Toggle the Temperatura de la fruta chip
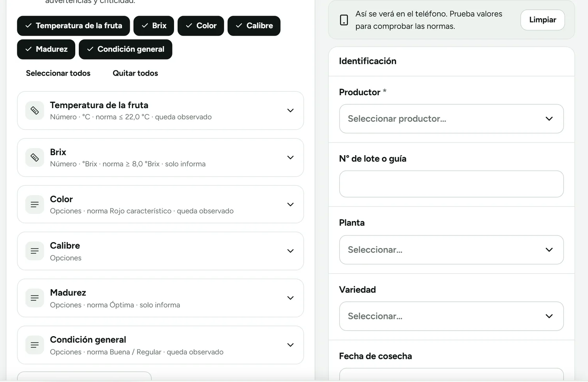588x382 pixels. tap(73, 26)
